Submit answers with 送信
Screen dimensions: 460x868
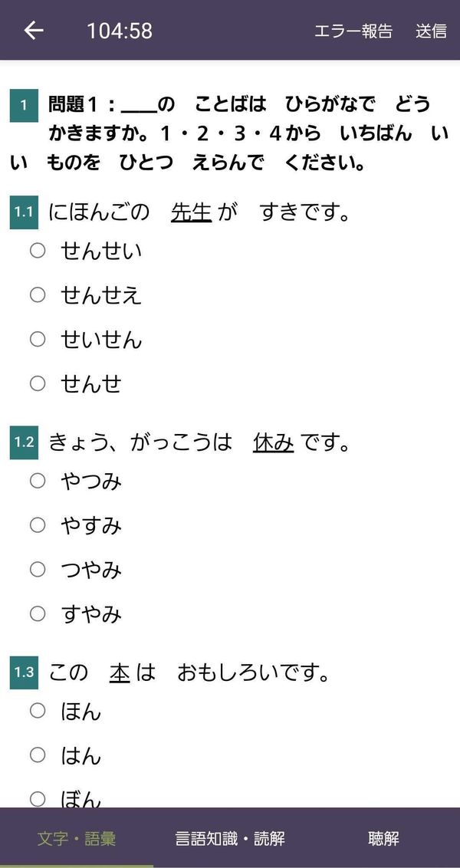(x=431, y=31)
